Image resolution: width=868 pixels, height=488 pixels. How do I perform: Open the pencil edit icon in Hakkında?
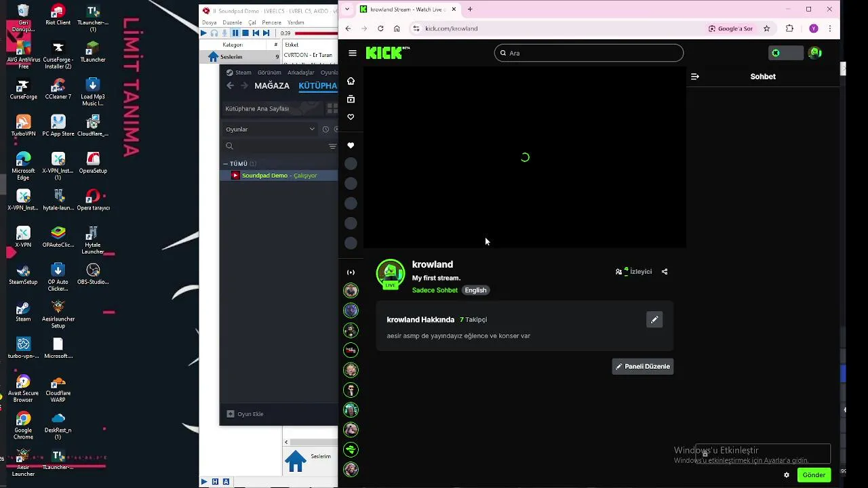pos(654,319)
